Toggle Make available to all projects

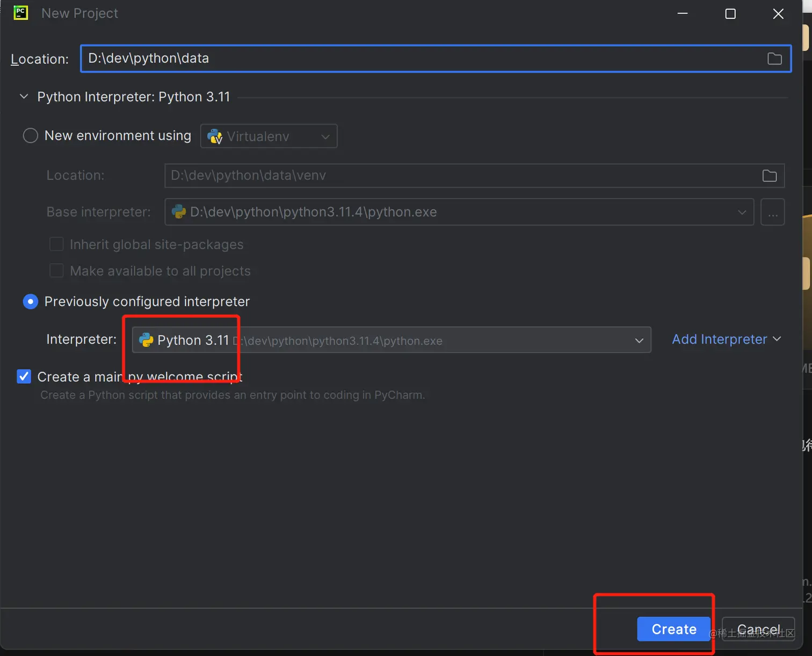[x=56, y=271]
